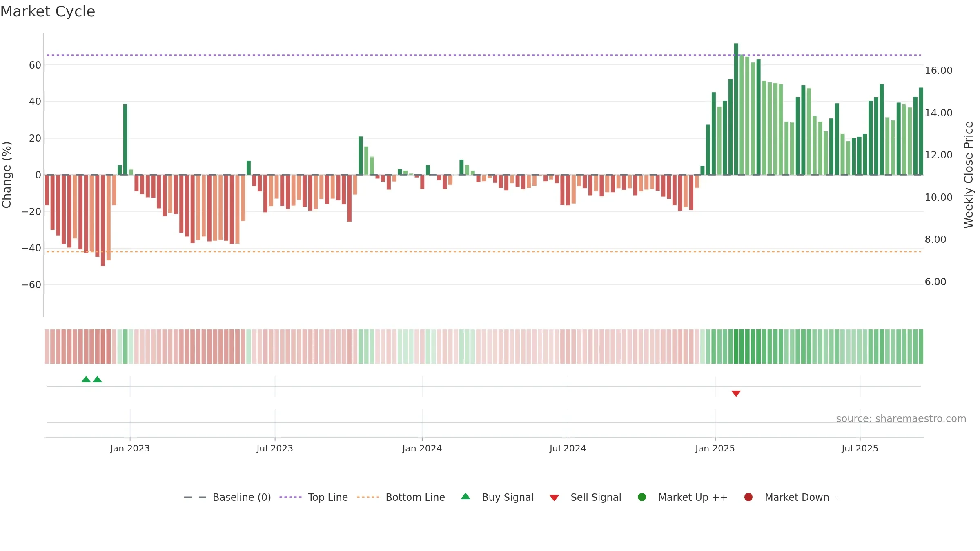Click the 16.00 price axis label
Image resolution: width=980 pixels, height=551 pixels.
(x=938, y=71)
